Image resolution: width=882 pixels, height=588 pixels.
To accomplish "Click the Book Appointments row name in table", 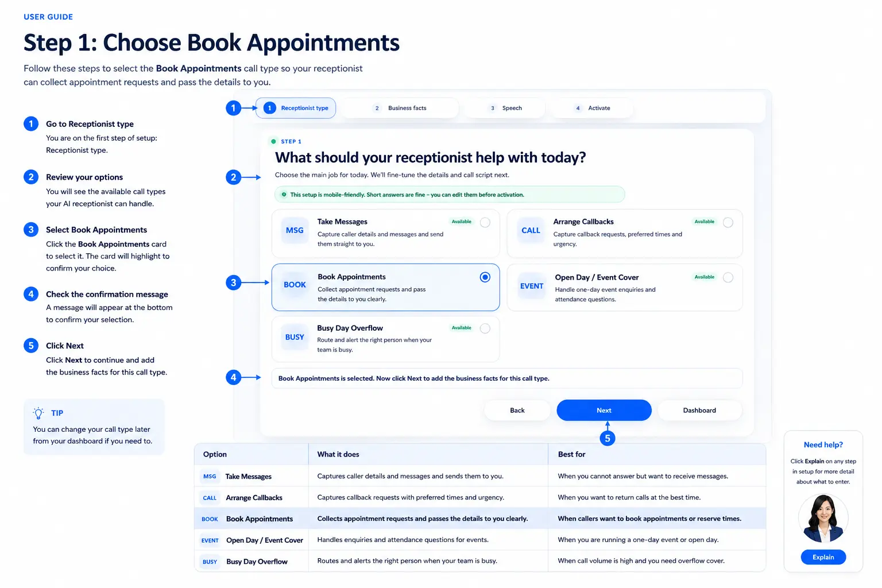I will coord(260,519).
